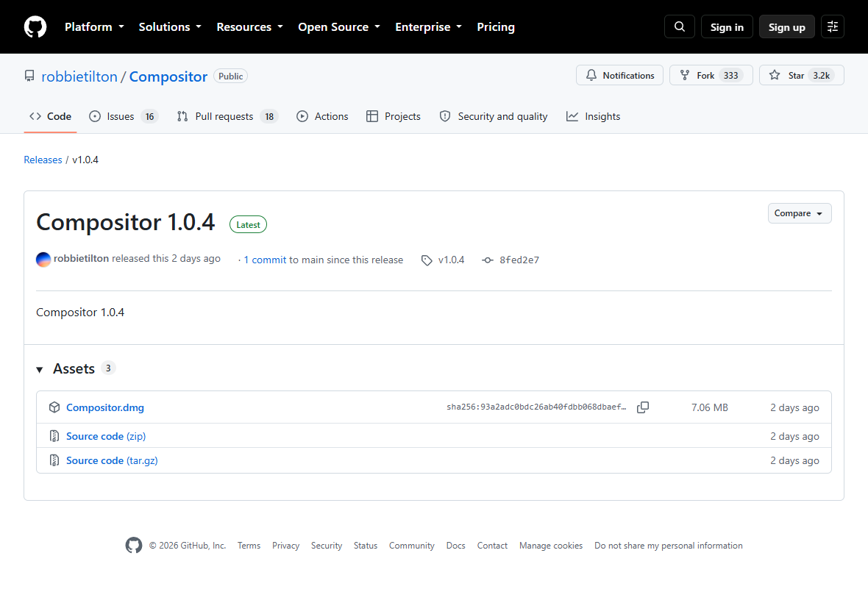Viewport: 868px width, 603px height.
Task: Click the GitHub logo in header
Action: 35,26
